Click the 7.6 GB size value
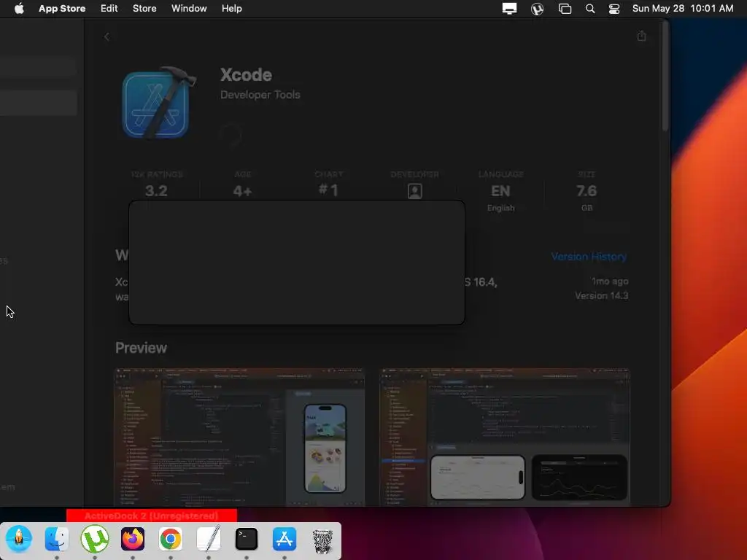747x560 pixels. [587, 191]
